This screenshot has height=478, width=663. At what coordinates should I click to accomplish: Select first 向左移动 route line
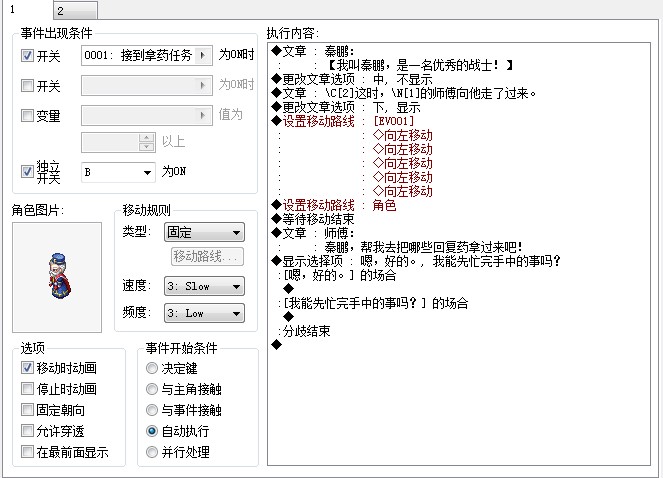(x=403, y=135)
